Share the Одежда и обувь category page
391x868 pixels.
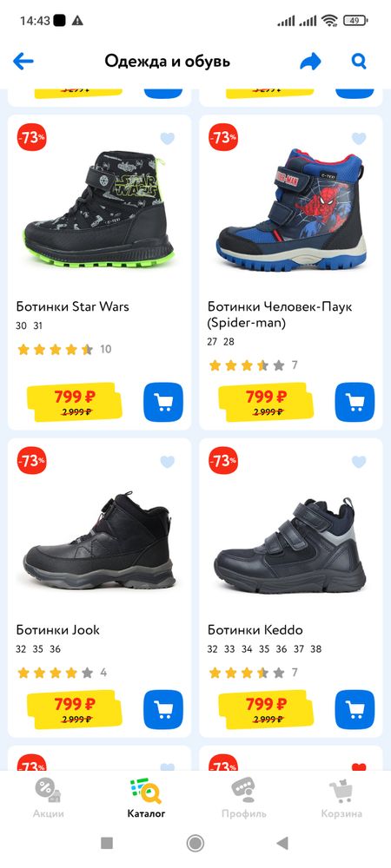point(311,62)
